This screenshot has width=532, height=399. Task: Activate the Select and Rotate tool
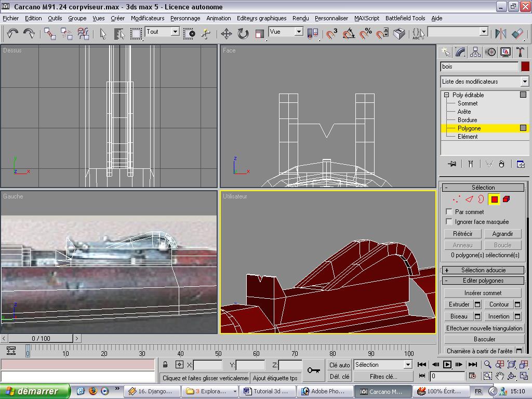[x=243, y=34]
